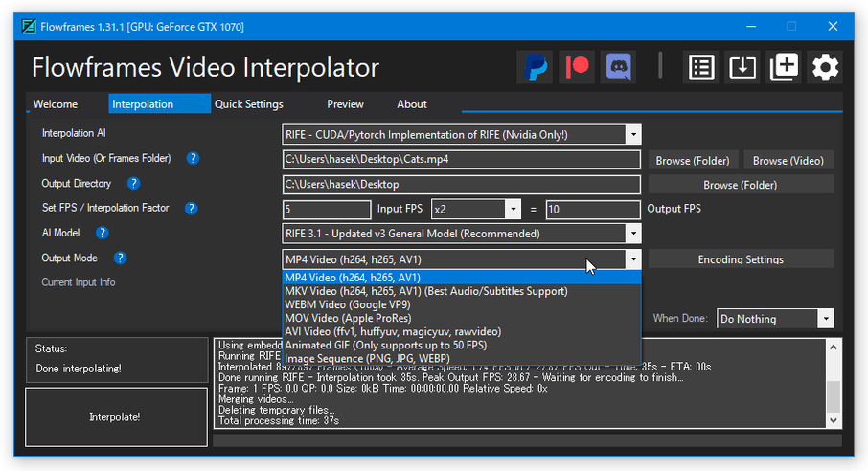Select MOV Video (Apple ProRes) option
The height and width of the screenshot is (471, 868).
(462, 318)
